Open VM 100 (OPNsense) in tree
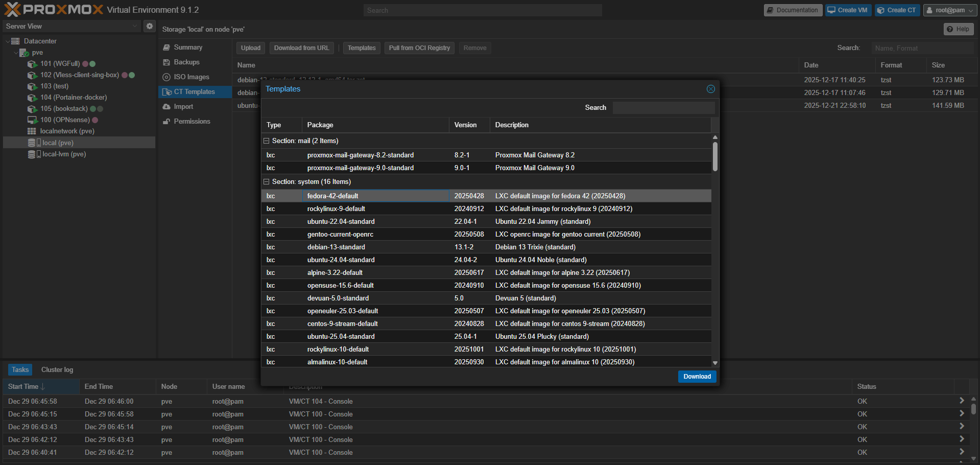 [65, 120]
